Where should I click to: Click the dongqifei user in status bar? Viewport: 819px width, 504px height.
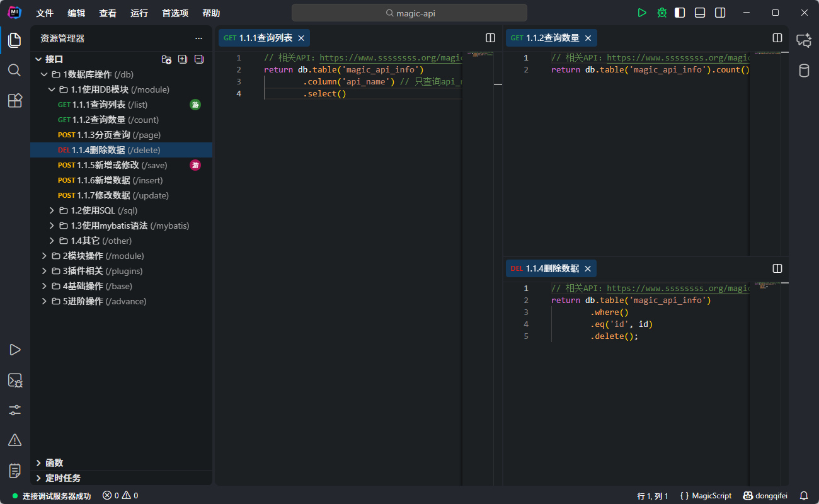[765, 496]
